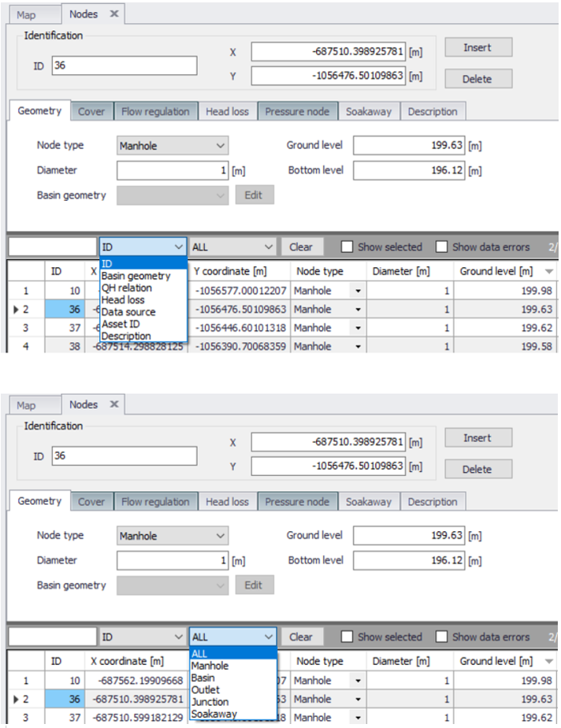Click 'X coordinate [m]' column header
The image size is (561, 728).
pos(137,661)
